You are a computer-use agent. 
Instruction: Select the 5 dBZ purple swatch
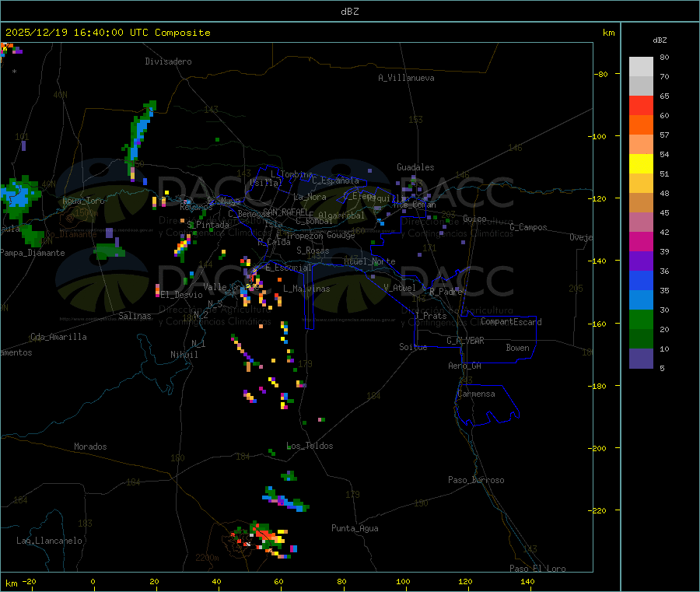click(641, 359)
